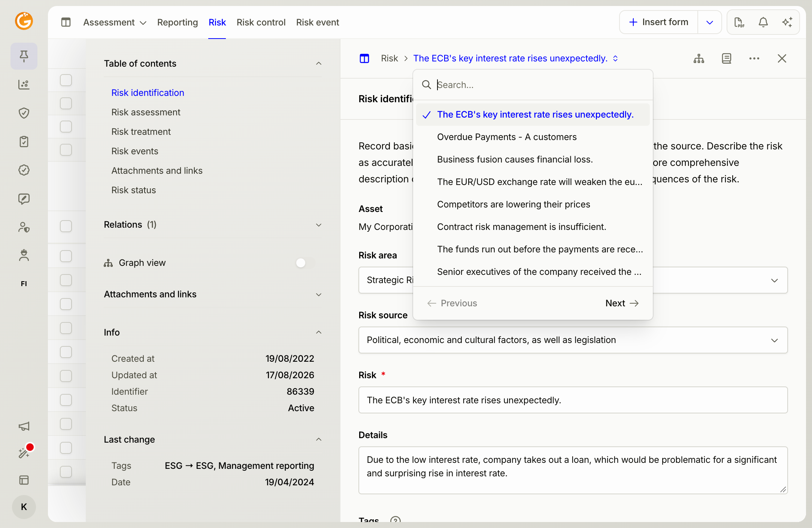This screenshot has width=812, height=528.
Task: Open the shield check sidebar icon
Action: click(24, 113)
